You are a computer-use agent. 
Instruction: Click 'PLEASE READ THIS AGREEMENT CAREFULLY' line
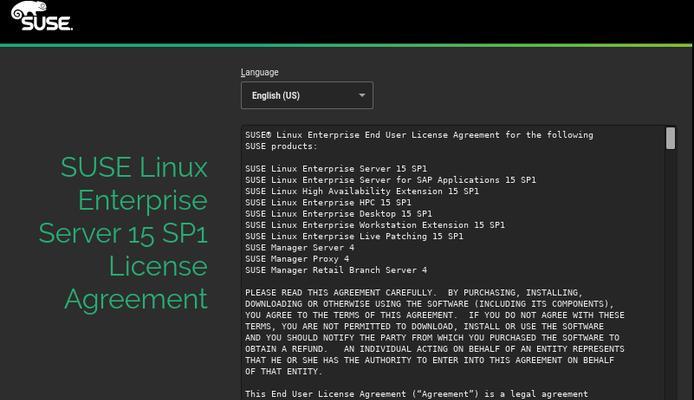coord(414,292)
